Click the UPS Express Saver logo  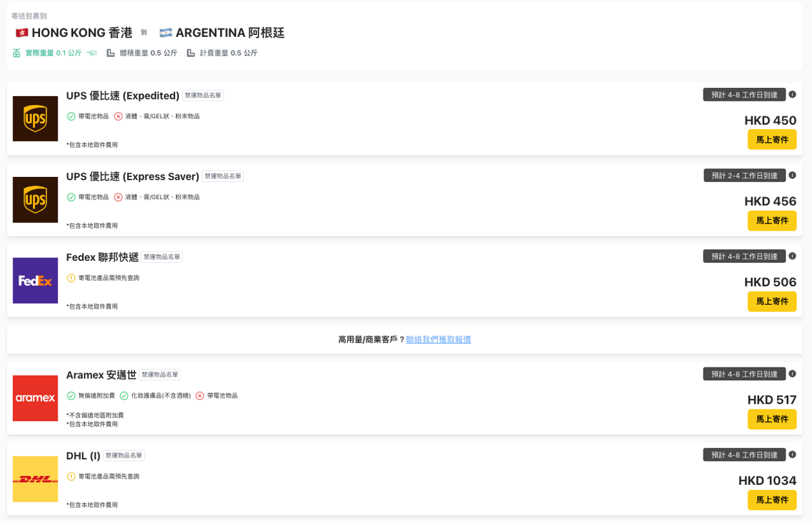36,200
